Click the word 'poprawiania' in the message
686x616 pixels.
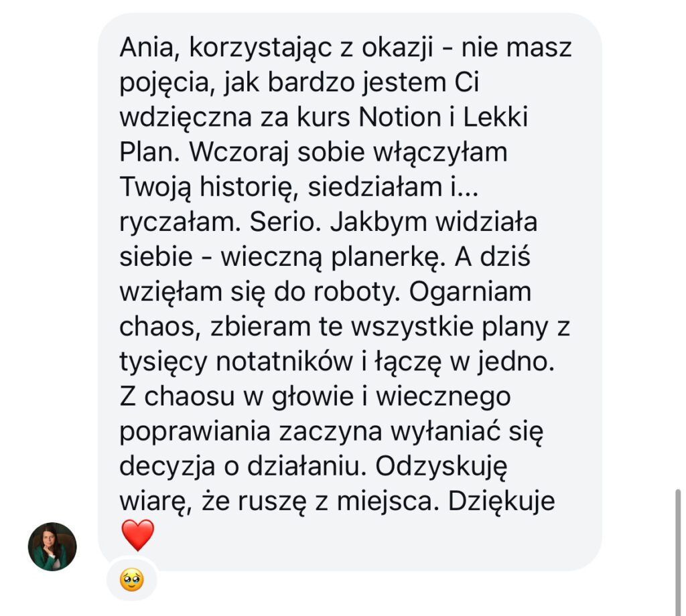click(x=195, y=433)
